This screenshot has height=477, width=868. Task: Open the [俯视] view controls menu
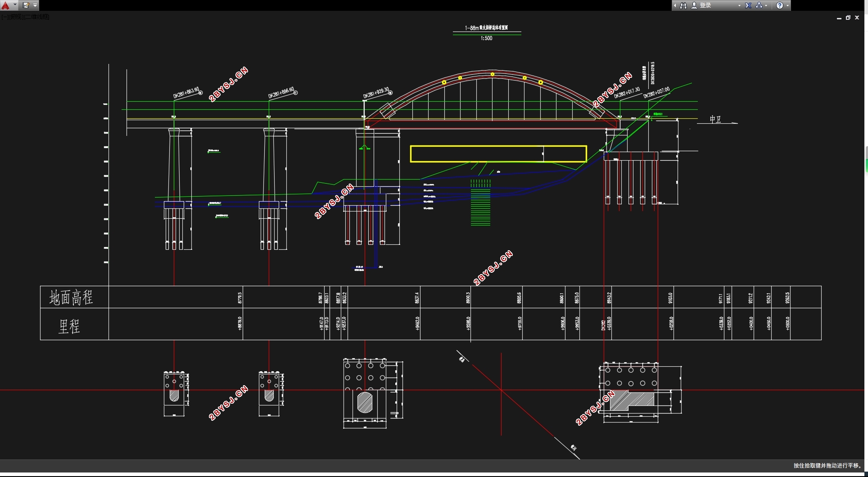point(15,17)
